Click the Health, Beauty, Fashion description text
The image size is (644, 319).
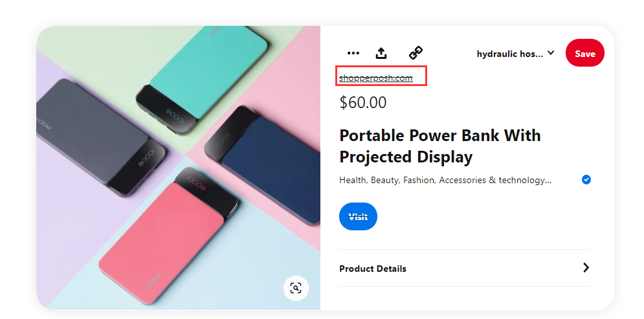point(445,181)
